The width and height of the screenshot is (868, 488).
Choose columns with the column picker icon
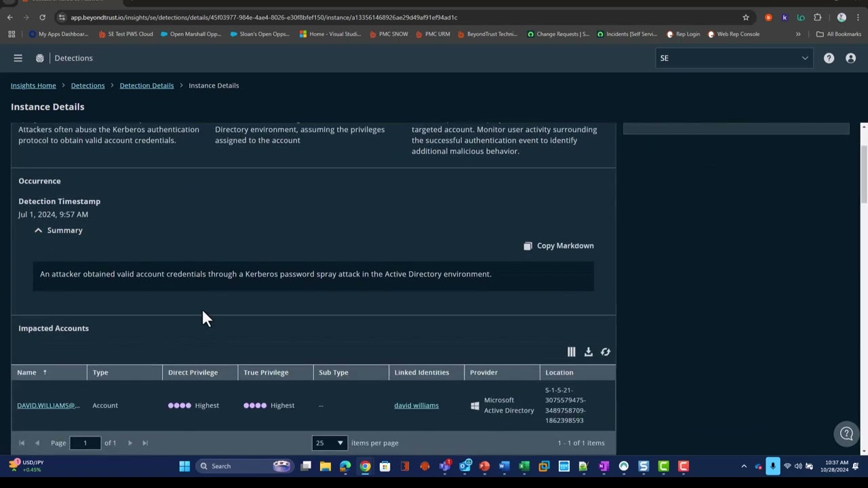571,352
